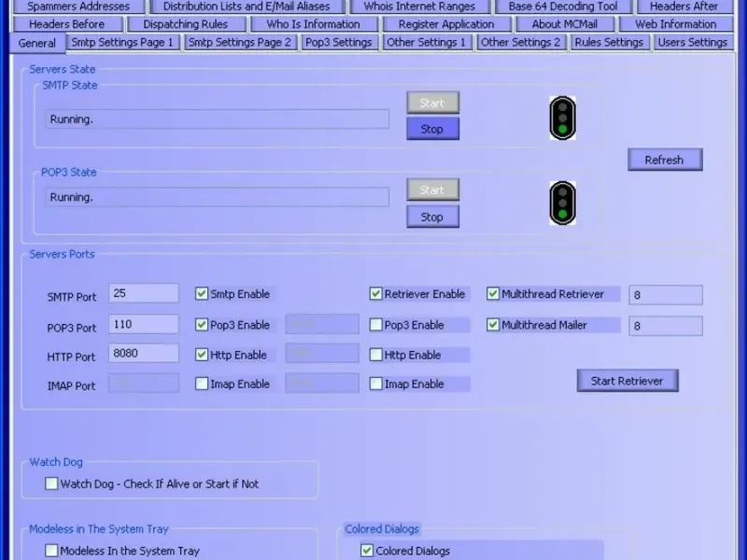Click the Multithread Mailer count field
The width and height of the screenshot is (747, 560).
pyautogui.click(x=666, y=326)
